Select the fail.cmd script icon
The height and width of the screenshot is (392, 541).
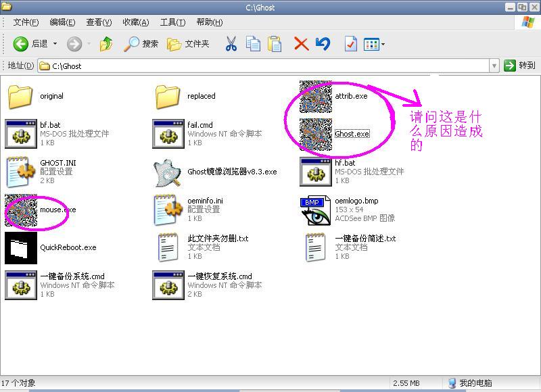168,134
